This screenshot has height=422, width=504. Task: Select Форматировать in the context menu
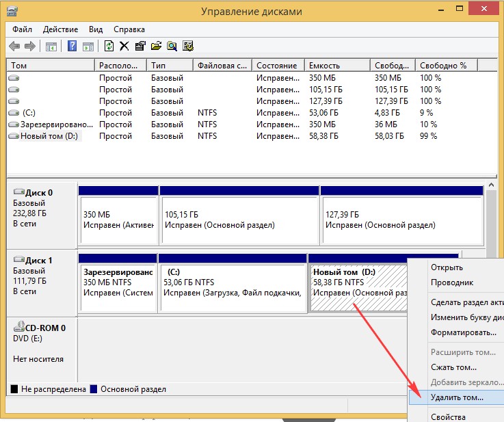click(463, 332)
